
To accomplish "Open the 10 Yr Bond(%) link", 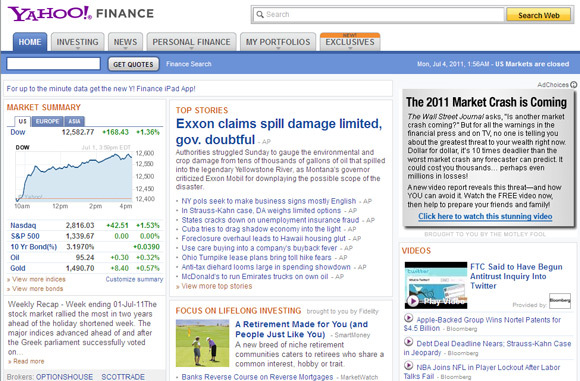I will (34, 247).
